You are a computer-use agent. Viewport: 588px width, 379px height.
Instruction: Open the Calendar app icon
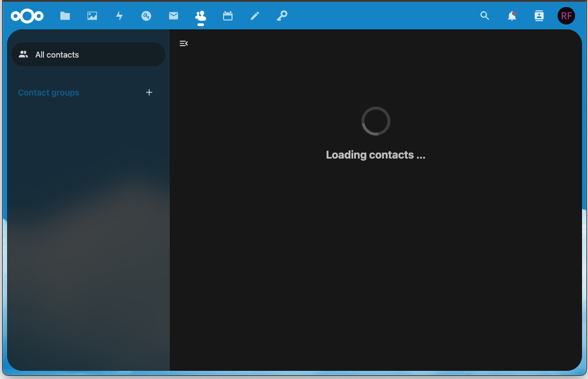[228, 16]
